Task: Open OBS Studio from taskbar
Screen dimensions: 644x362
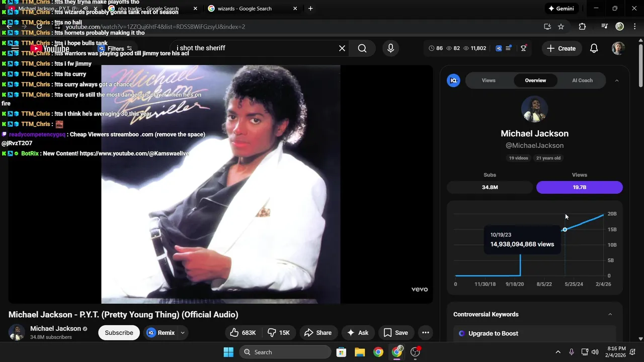Action: point(416,352)
